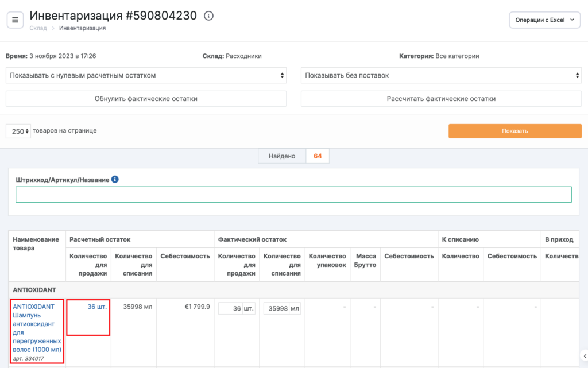
Task: Click the Обнулить фактические остатки button
Action: click(146, 99)
